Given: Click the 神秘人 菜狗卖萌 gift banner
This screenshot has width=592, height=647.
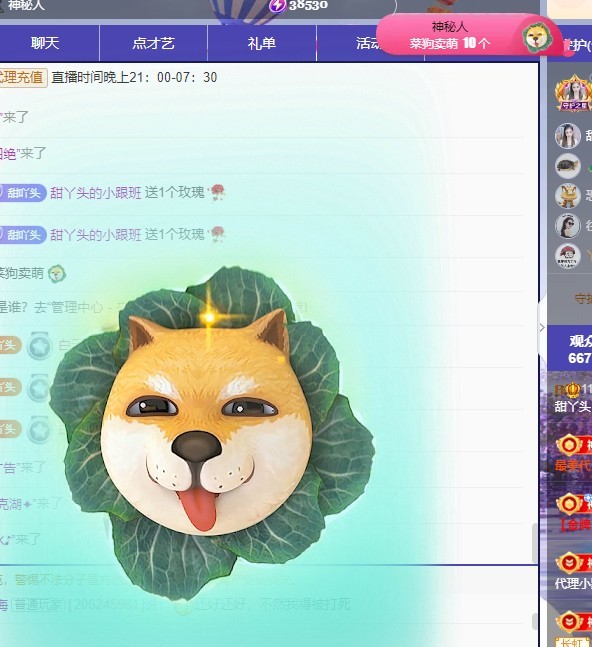Looking at the screenshot, I should [468, 35].
